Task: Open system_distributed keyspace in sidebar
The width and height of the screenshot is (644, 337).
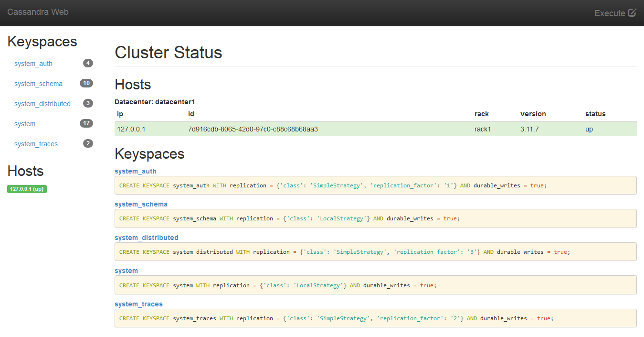Action: [x=42, y=104]
